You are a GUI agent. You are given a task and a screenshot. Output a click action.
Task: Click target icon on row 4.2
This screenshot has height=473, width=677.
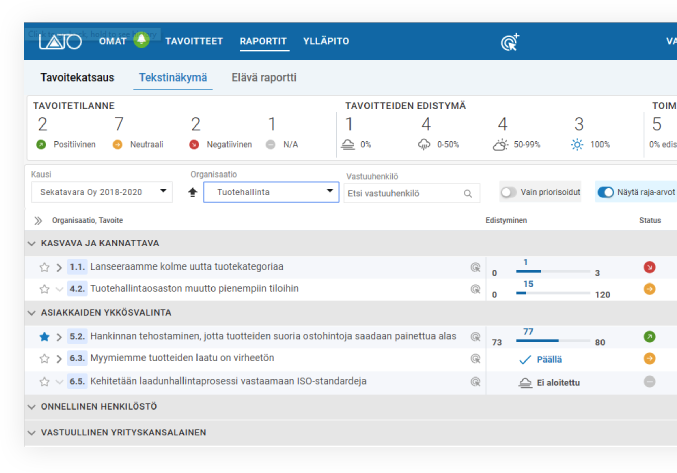click(x=475, y=289)
